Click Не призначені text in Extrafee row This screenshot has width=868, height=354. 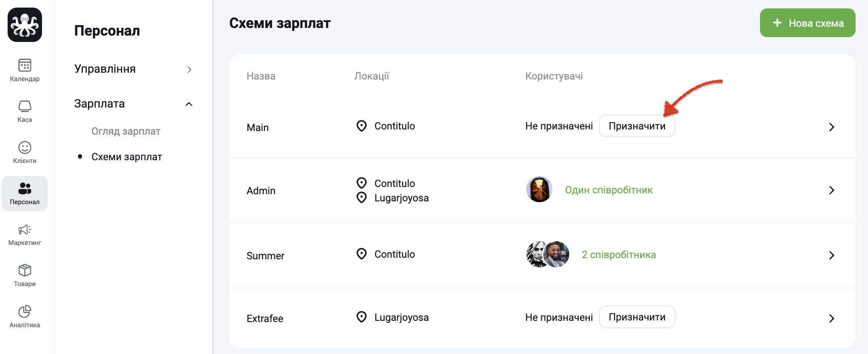tap(559, 317)
